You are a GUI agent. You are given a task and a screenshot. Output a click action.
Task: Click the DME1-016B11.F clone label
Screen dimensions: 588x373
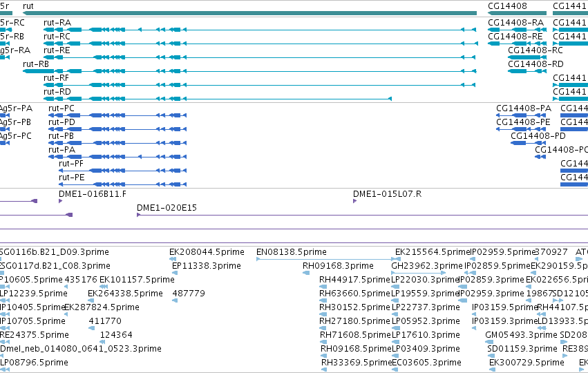coord(93,194)
